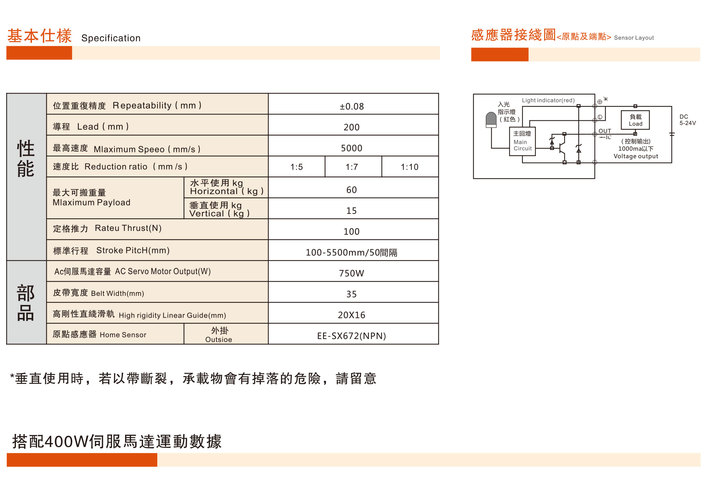708x488 pixels.
Task: Click the transistor symbol in the circuit diagram
Action: (562, 147)
